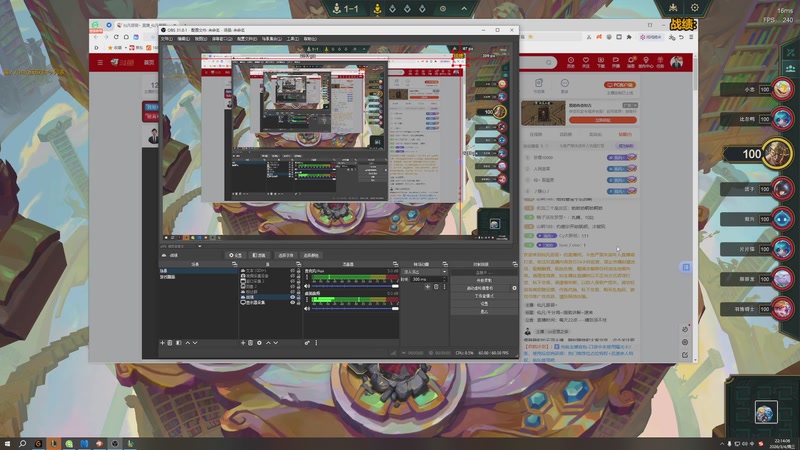800x450 pixels.
Task: Click browser reload icon
Action: point(116,37)
